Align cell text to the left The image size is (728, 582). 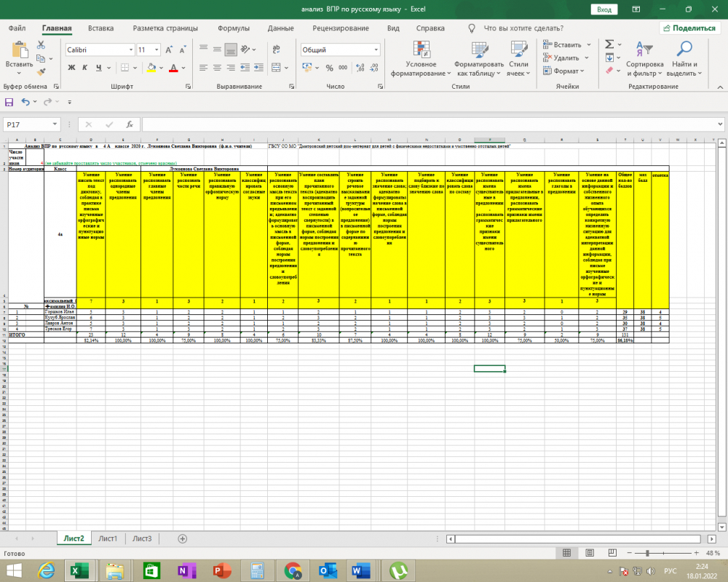coord(203,68)
